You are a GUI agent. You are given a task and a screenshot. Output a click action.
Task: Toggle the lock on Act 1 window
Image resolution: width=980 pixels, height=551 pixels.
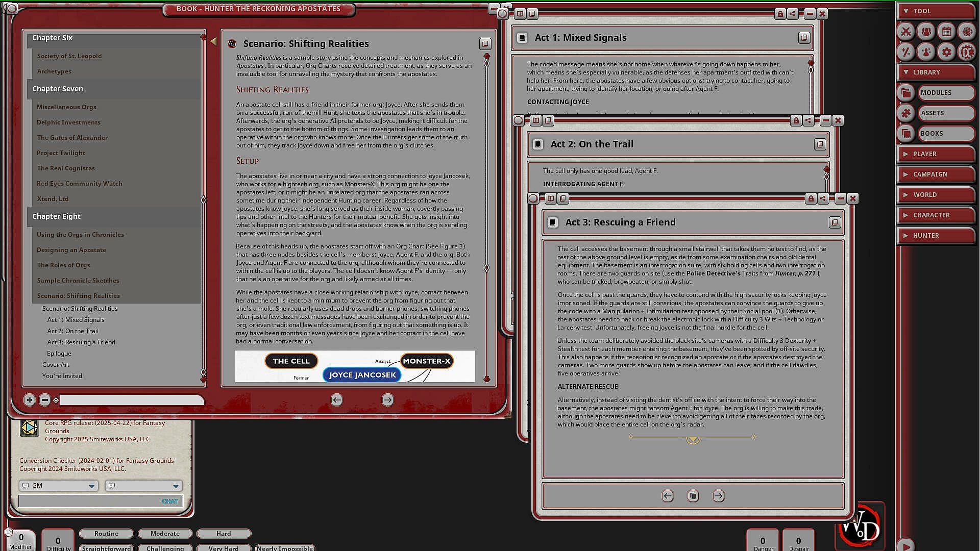coord(780,14)
